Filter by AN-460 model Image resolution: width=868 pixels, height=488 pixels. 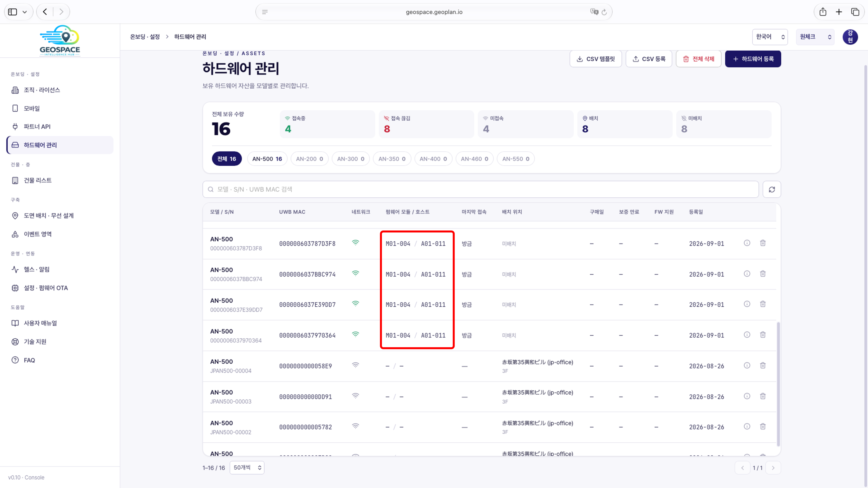[474, 159]
